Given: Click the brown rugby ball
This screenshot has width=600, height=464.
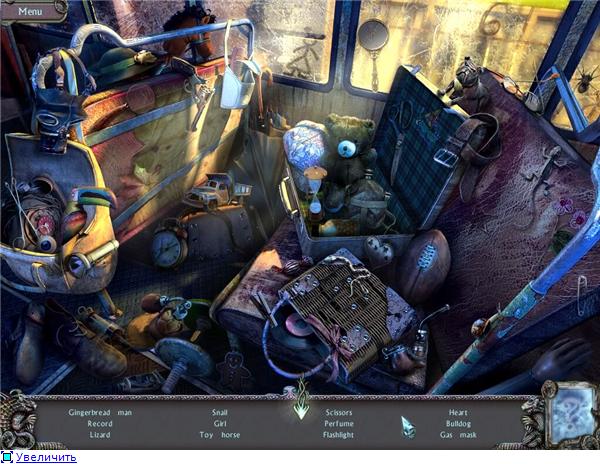Looking at the screenshot, I should pyautogui.click(x=421, y=264).
